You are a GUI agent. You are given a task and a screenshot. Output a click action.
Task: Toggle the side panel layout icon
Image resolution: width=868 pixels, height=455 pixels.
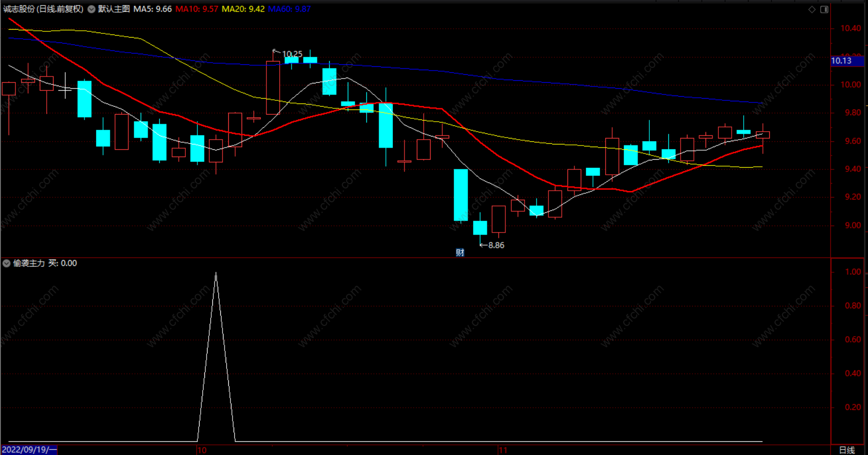[824, 10]
